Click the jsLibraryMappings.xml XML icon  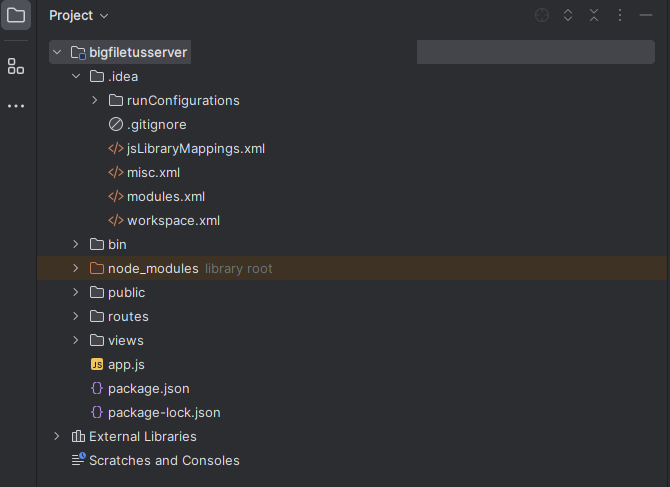click(x=116, y=148)
